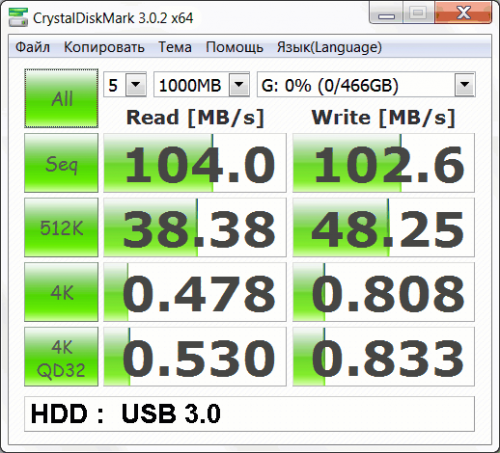This screenshot has width=500, height=453.
Task: Open the Тема menu
Action: point(175,47)
